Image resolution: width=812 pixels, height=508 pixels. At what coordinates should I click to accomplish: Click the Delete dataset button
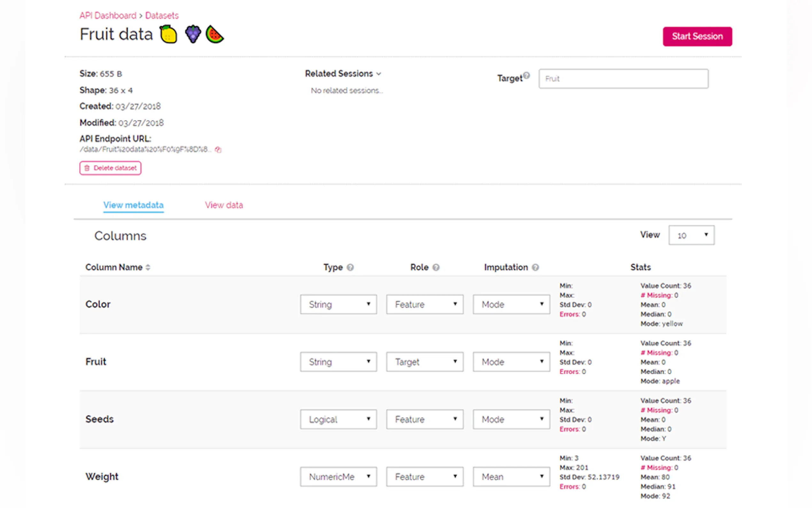(110, 168)
